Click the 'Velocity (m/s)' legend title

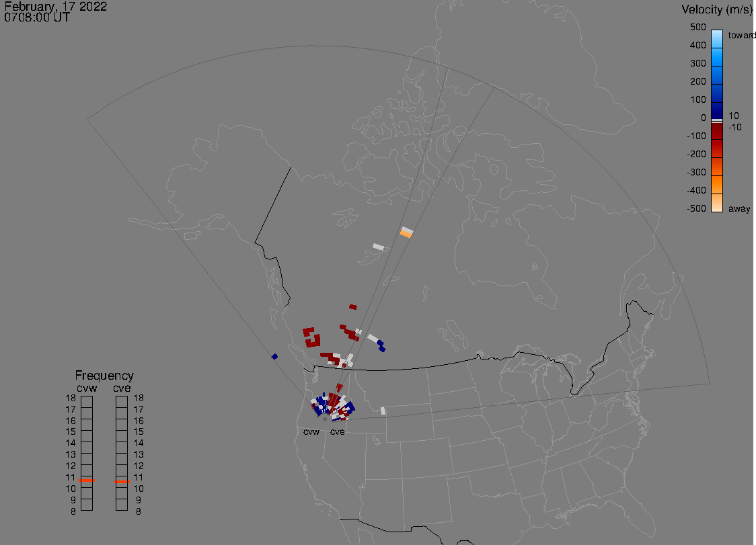coord(717,9)
